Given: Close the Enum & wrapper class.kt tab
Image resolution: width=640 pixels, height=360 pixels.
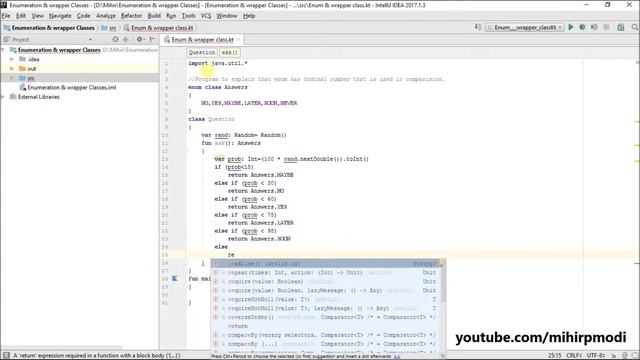Looking at the screenshot, I should [239, 40].
